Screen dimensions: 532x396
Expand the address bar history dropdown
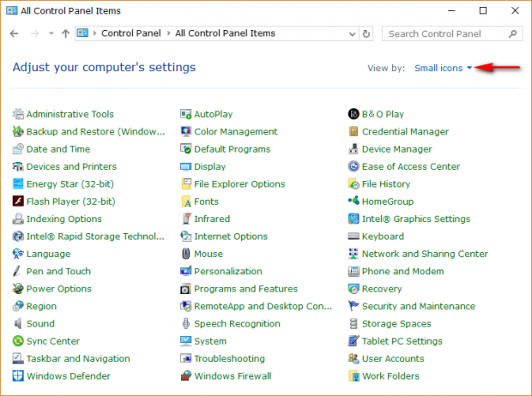click(352, 33)
